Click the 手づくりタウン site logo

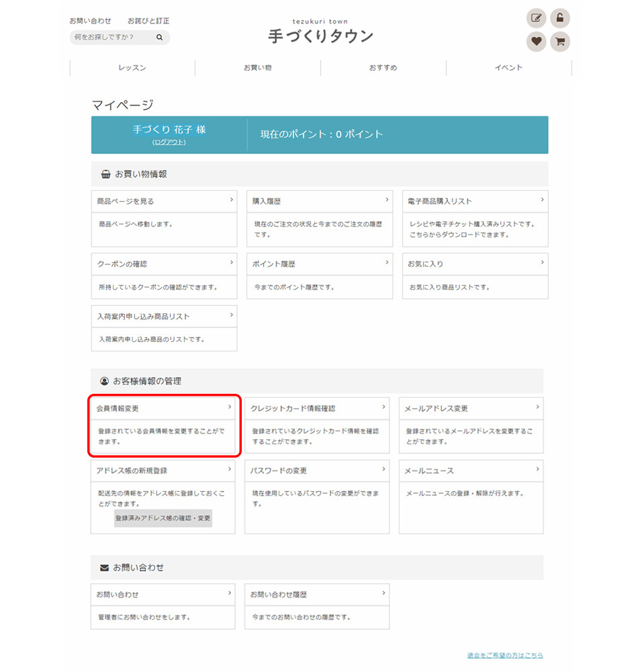320,32
